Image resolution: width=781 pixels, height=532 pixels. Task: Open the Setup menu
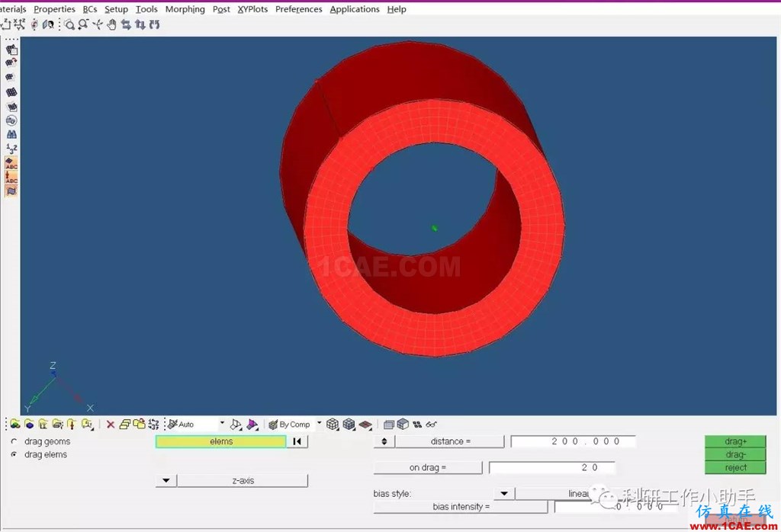[x=116, y=9]
